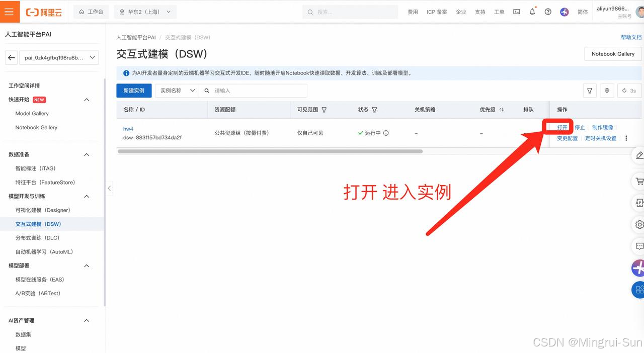Open 智能标注 (iTAG) in sidebar
The height and width of the screenshot is (353, 644).
(35, 168)
